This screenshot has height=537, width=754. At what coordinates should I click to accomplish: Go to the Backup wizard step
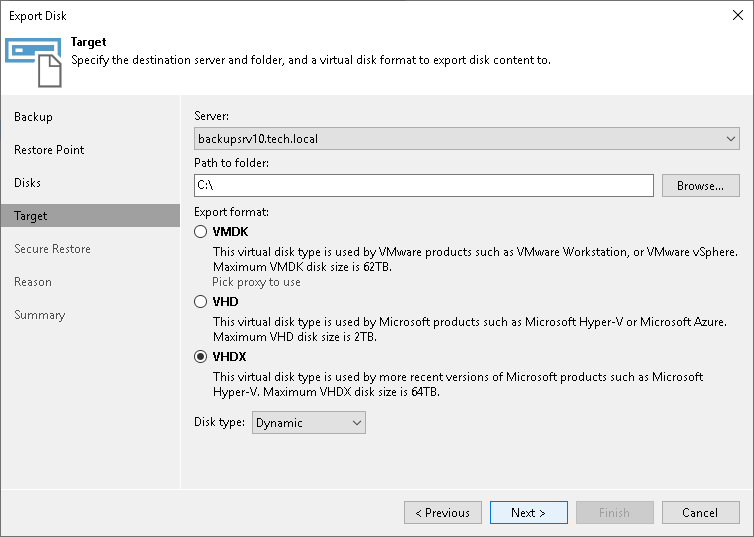coord(34,117)
